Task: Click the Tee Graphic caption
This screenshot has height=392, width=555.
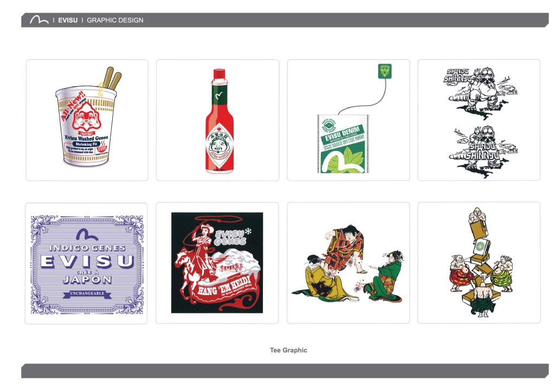Action: (288, 350)
